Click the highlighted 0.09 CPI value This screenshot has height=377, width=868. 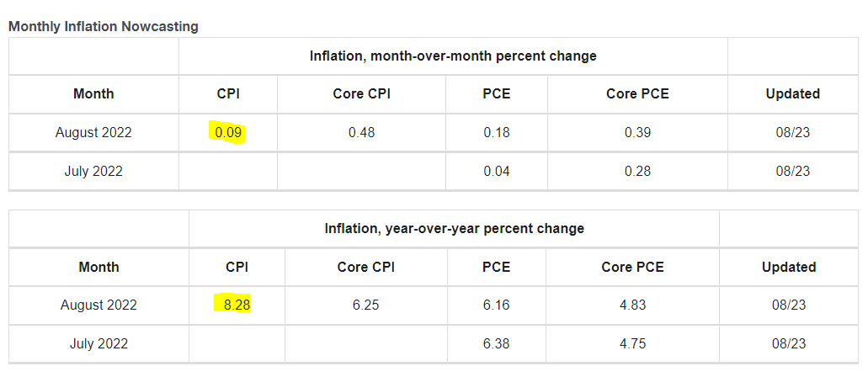228,133
